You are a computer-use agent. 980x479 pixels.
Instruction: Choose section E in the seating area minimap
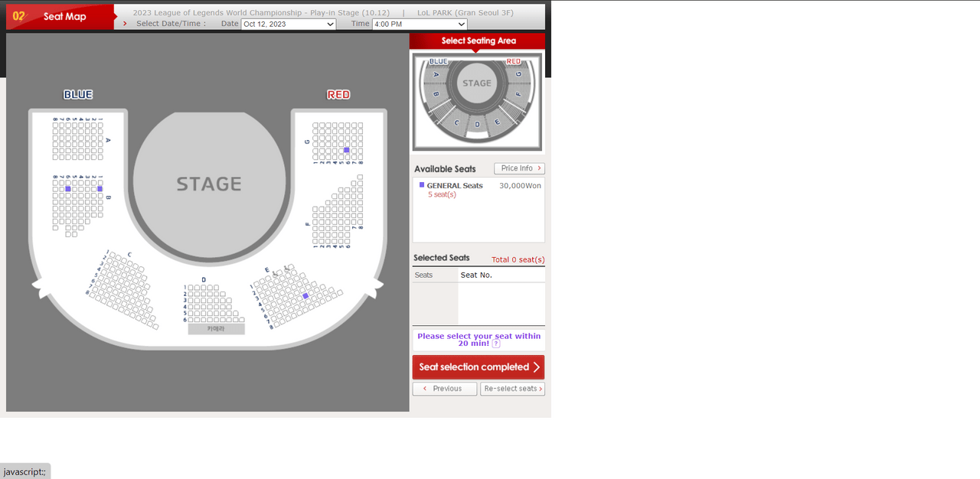[497, 122]
